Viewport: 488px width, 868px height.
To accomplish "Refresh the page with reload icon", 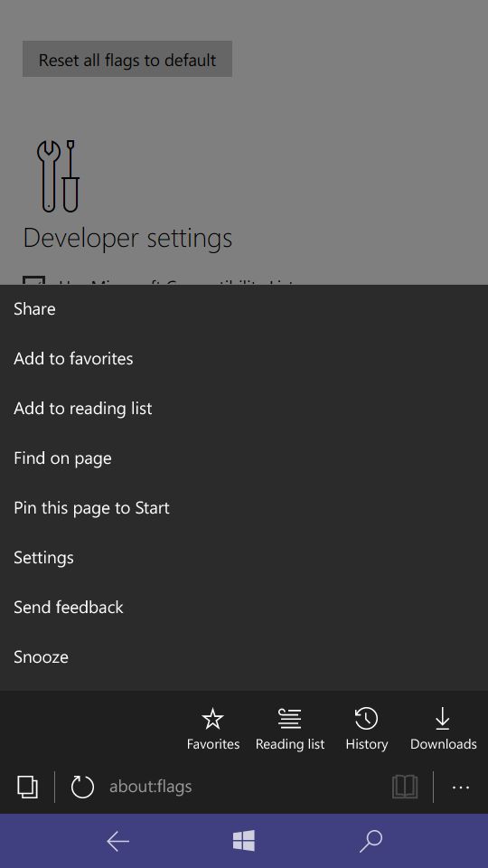I will click(x=82, y=787).
